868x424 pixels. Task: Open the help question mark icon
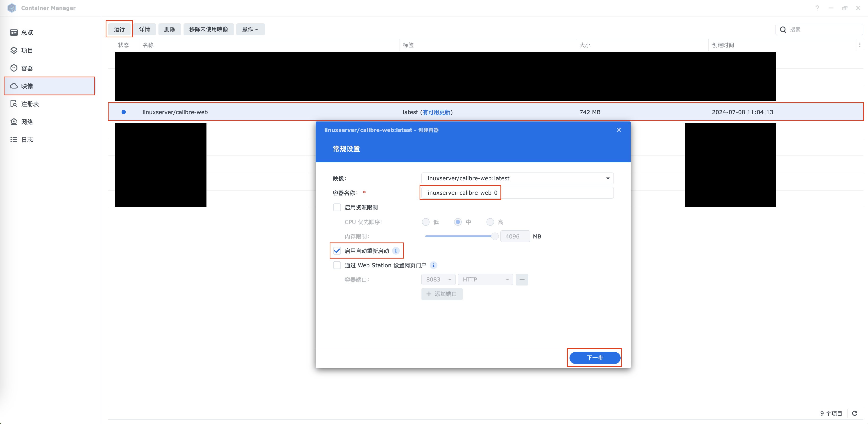click(817, 8)
